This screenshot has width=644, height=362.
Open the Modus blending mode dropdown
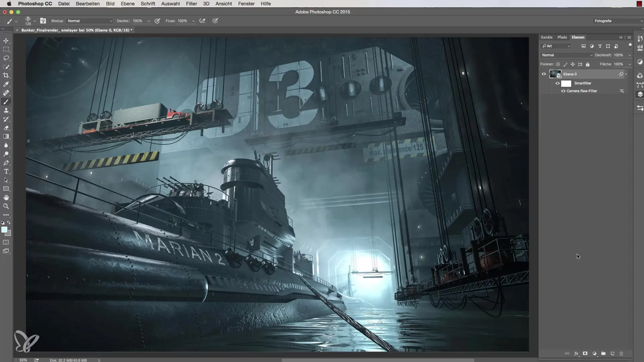[x=90, y=21]
